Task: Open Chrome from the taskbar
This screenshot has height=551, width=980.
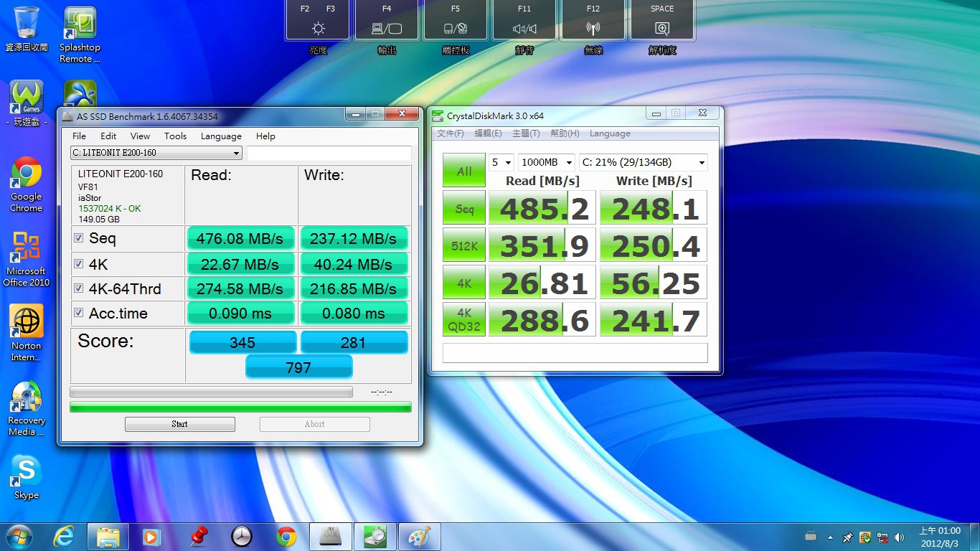Action: click(x=286, y=537)
